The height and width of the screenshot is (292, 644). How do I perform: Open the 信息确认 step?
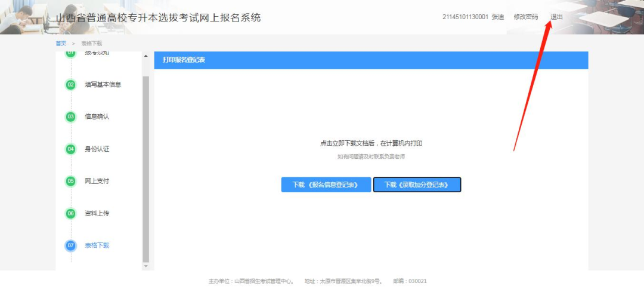point(97,117)
